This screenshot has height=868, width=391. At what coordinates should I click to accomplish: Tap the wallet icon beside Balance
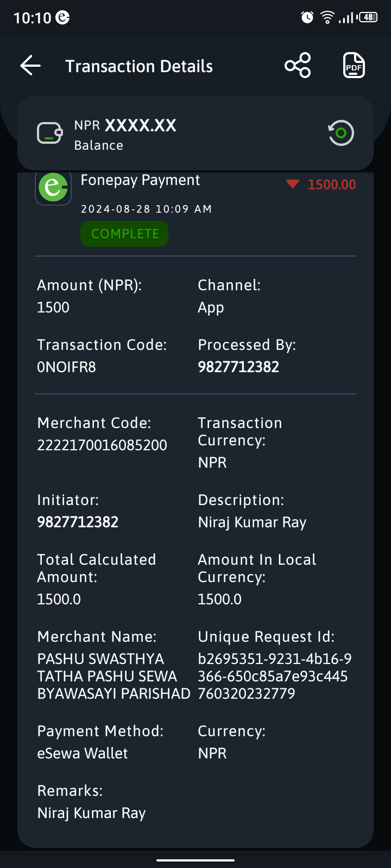click(50, 133)
